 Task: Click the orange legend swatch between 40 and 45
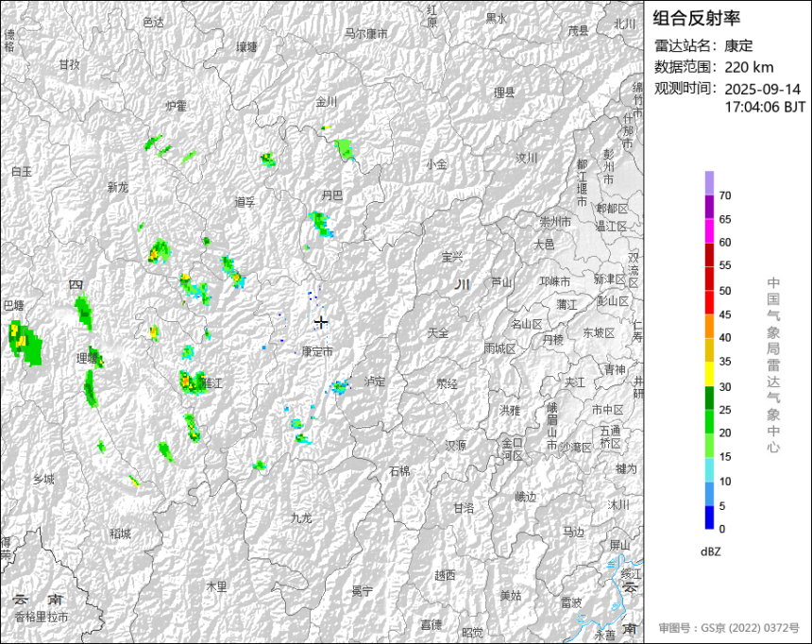point(709,327)
